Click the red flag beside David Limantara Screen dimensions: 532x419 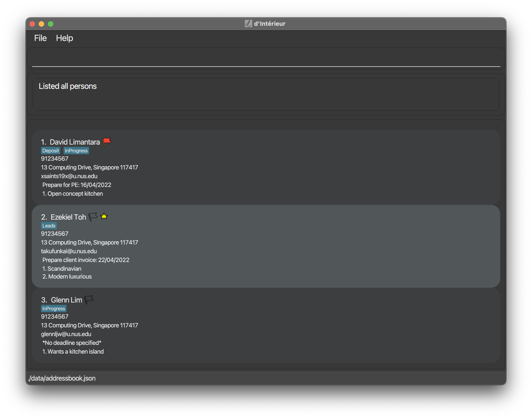pos(107,141)
